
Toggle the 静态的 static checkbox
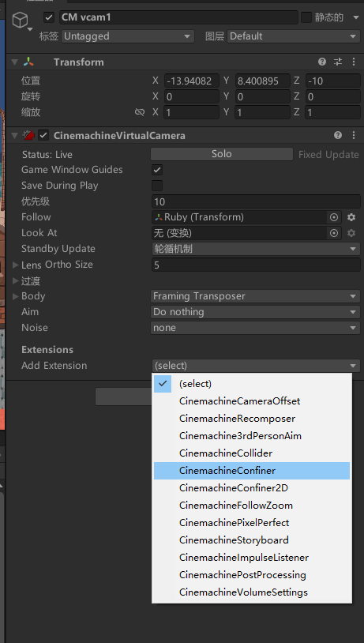pos(306,17)
